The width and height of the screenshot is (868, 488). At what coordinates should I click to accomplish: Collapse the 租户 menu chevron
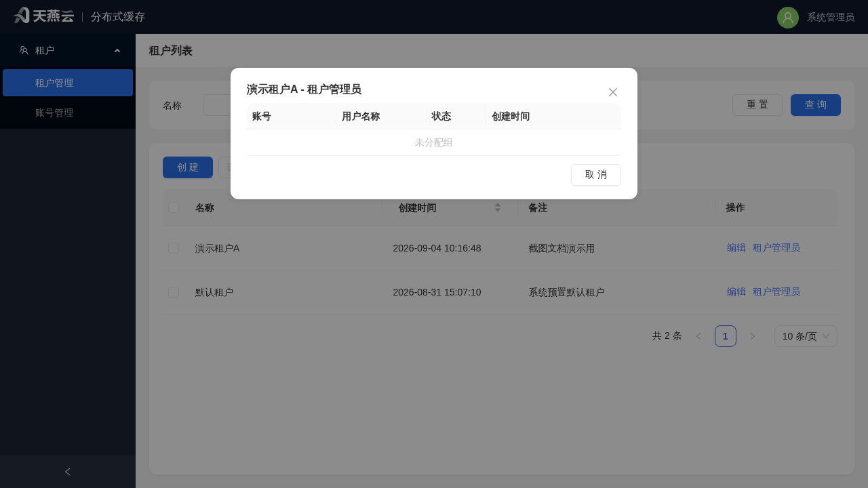pos(117,50)
